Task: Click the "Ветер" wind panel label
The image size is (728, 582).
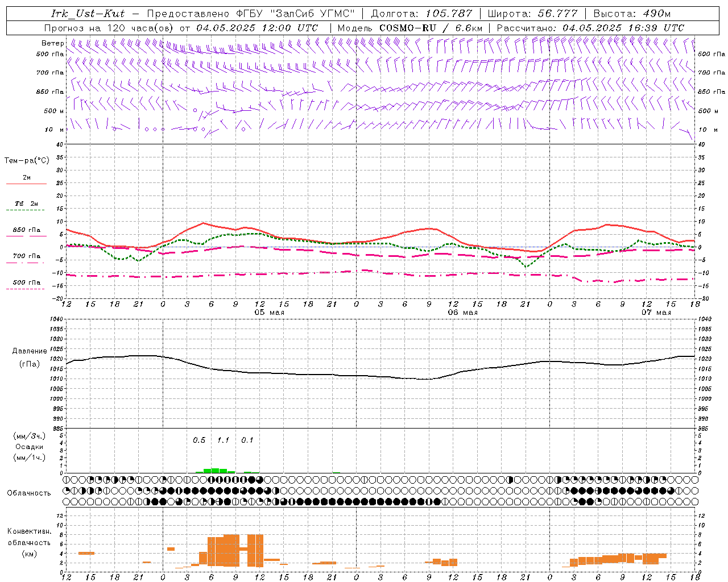Action: tap(52, 43)
